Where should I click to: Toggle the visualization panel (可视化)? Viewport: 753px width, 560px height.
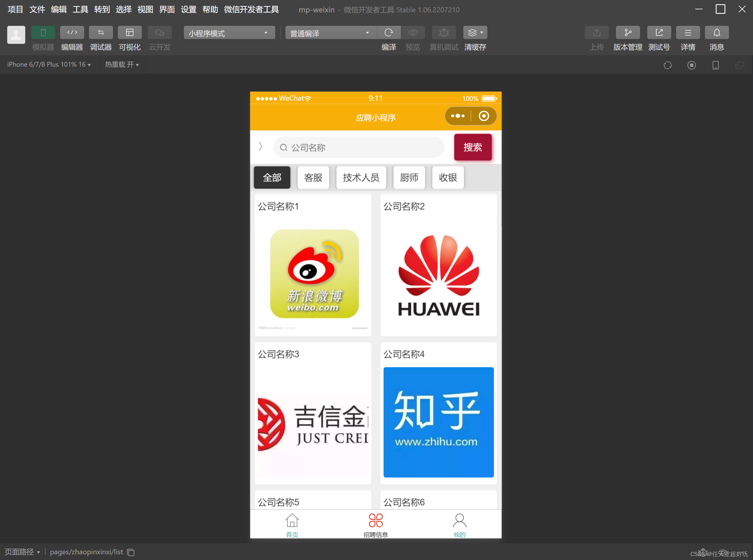point(130,32)
